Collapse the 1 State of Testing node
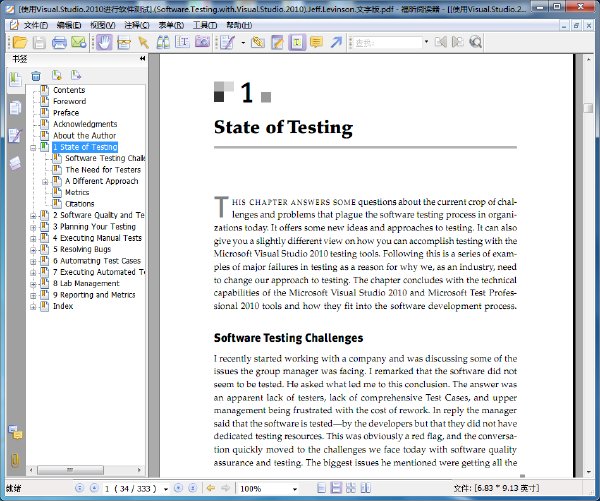Image resolution: width=600 pixels, height=501 pixels. tap(33, 147)
